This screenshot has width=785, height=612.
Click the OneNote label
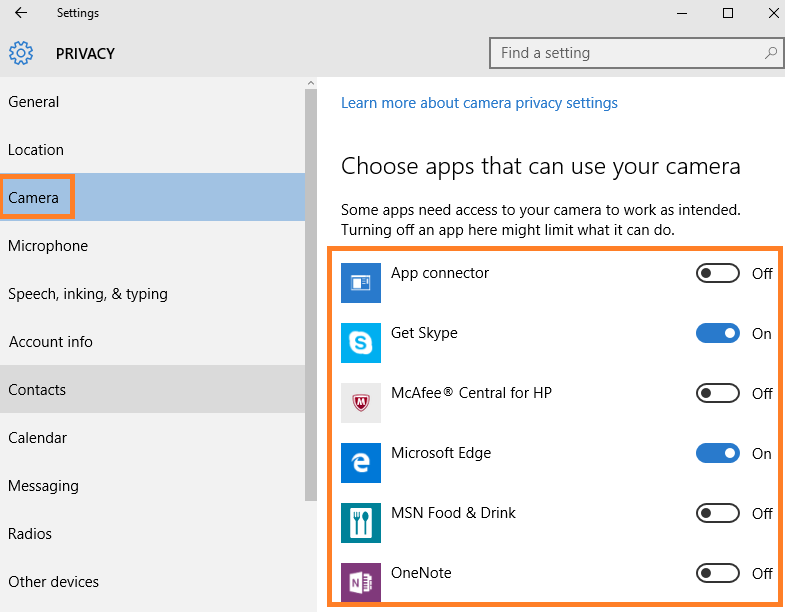pos(421,572)
